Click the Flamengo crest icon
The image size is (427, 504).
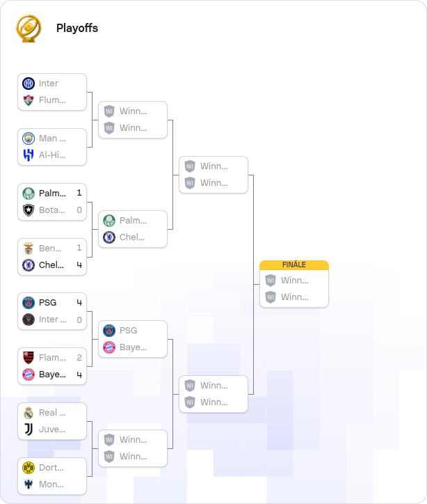point(29,358)
